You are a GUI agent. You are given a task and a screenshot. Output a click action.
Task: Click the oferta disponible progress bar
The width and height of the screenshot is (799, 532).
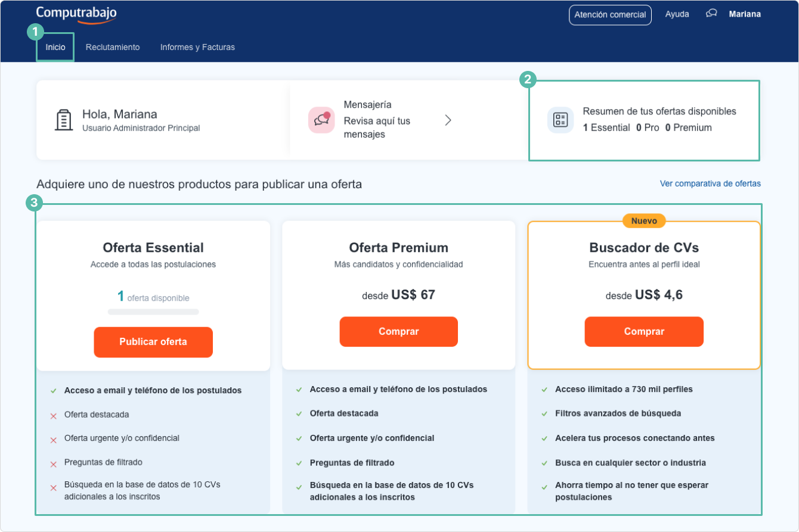[153, 312]
